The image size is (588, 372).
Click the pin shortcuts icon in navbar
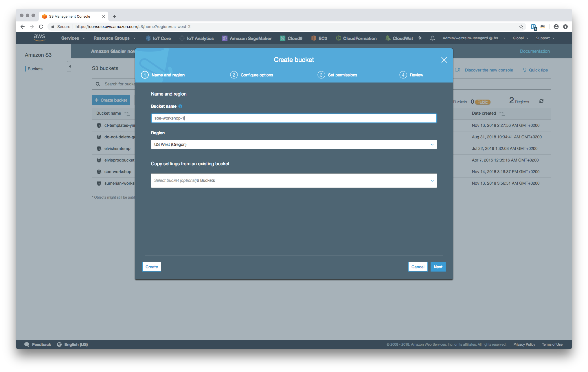(420, 38)
